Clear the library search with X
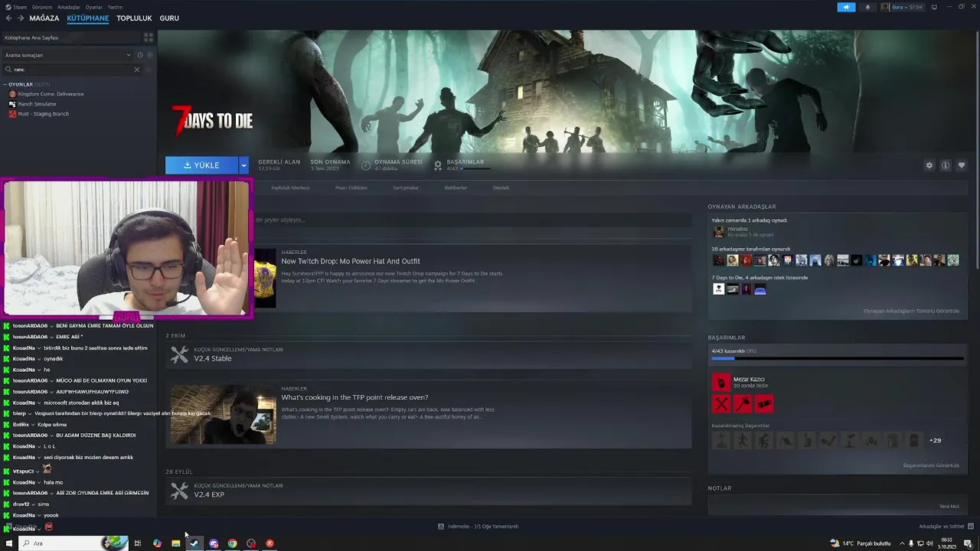Viewport: 980px width, 551px height. 137,70
